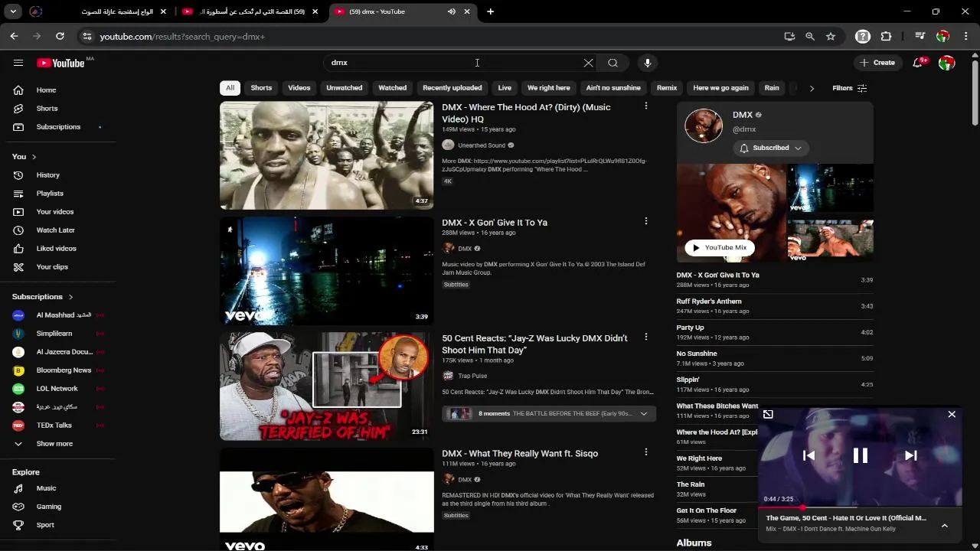Select the Unwatched filter chip
Screen dimensions: 980x551
[344, 88]
